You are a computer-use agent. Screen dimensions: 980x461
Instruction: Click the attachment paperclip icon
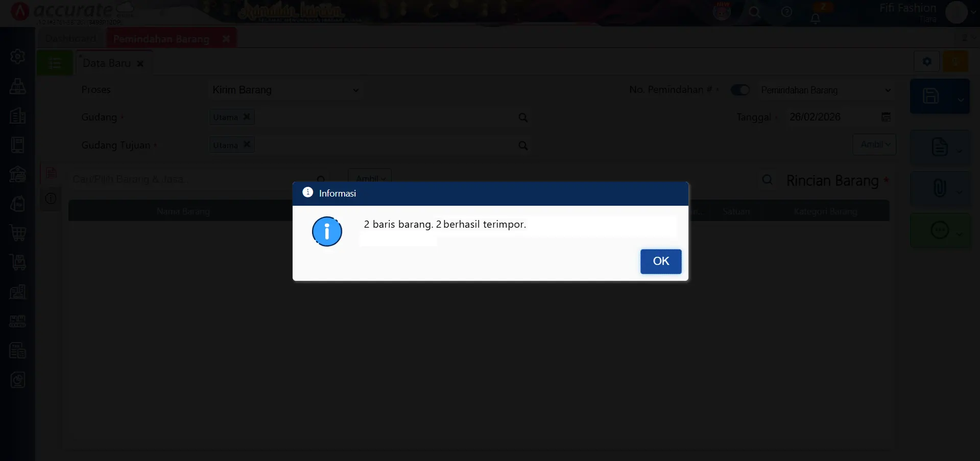(939, 188)
